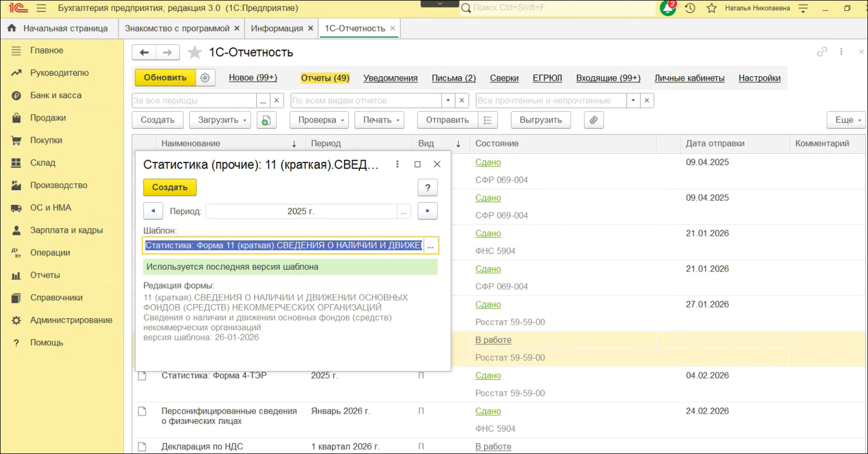Viewport: 868px width, 454px height.
Task: Open the Банк и касса section
Action: (56, 95)
